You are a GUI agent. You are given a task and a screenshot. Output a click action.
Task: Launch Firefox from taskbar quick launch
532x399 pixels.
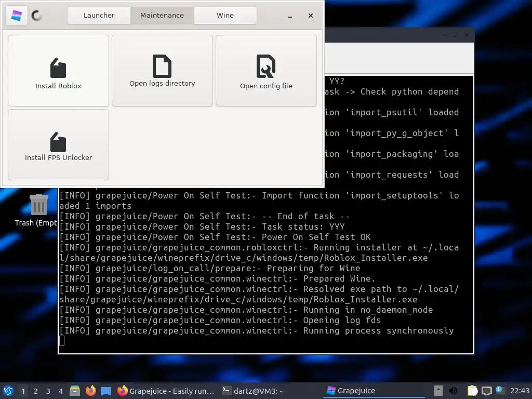90,391
